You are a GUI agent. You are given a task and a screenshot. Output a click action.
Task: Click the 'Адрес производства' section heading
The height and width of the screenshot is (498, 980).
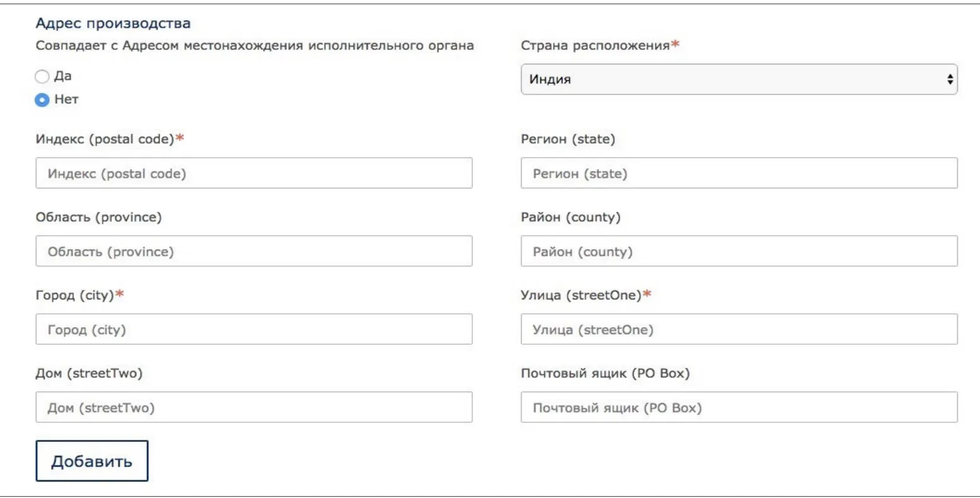point(113,23)
